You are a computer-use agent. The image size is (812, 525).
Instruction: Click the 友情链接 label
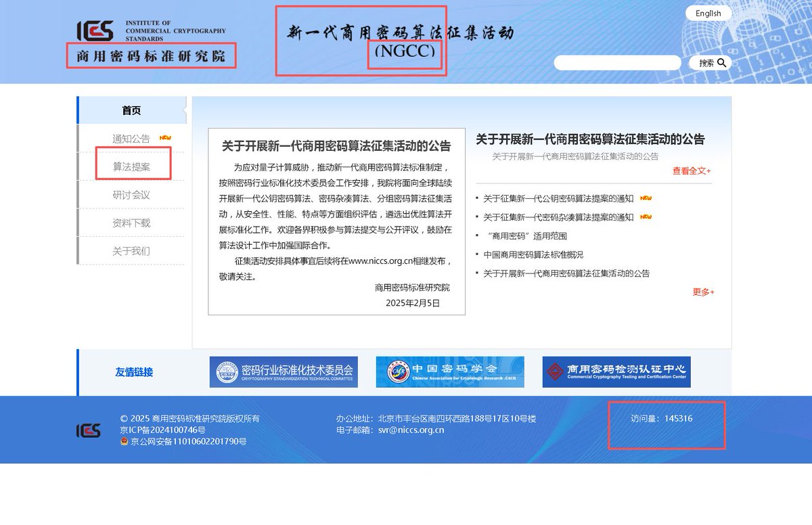[x=134, y=372]
